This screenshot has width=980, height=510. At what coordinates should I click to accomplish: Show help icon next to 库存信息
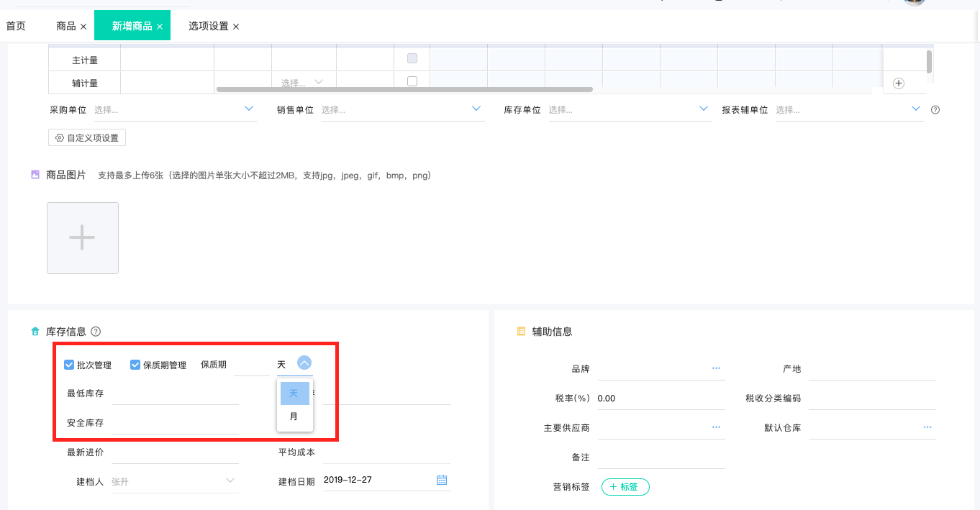point(96,332)
